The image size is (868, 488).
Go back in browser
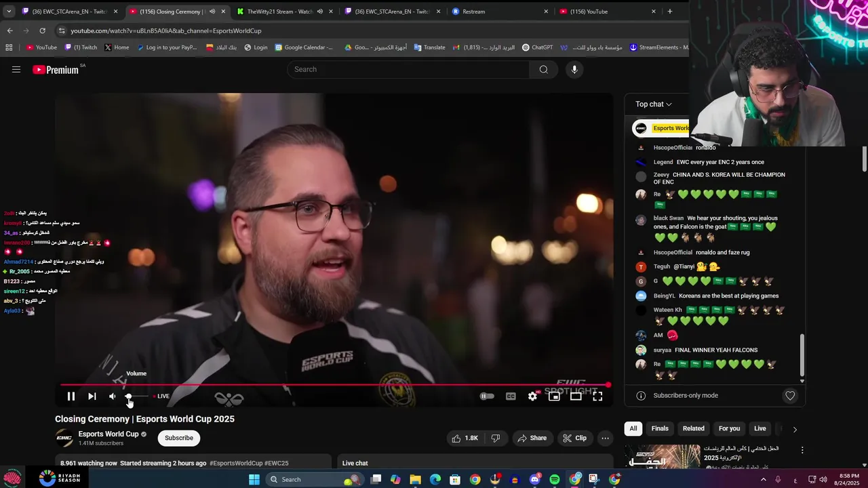coord(9,30)
